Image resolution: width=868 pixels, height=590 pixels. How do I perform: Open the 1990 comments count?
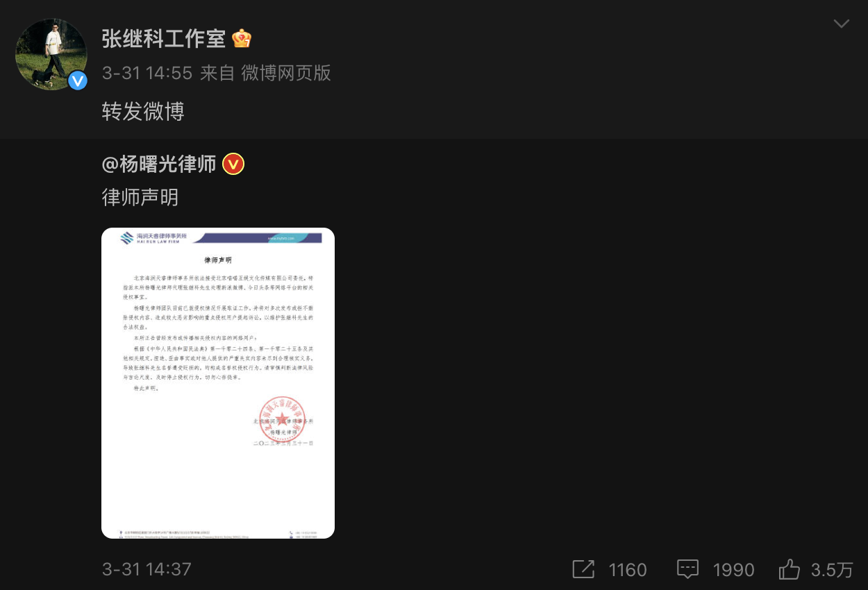tap(733, 570)
